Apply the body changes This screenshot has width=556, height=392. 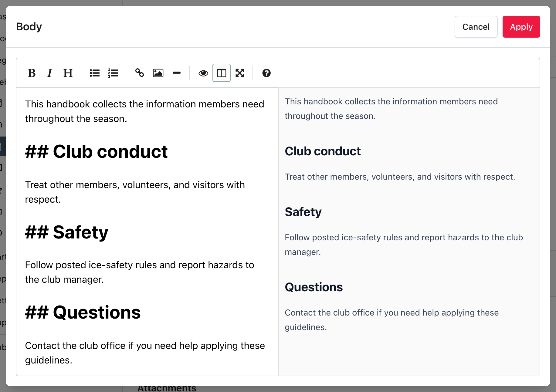[x=521, y=27]
